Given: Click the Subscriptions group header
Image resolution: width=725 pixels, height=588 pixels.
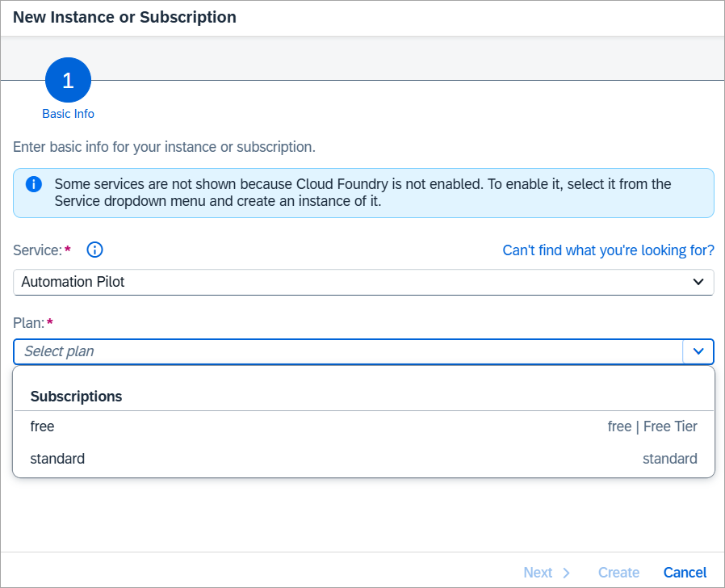Looking at the screenshot, I should tap(363, 397).
